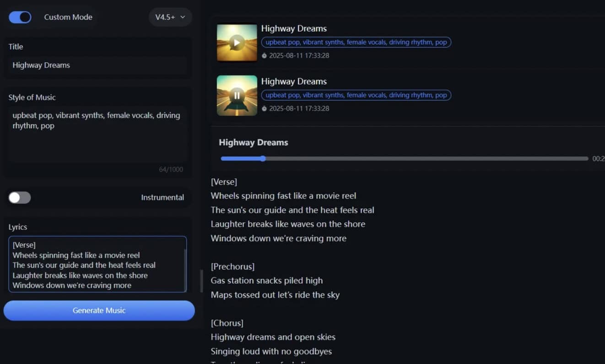605x364 pixels.
Task: Click the V4.5+ dropdown chevron arrow
Action: click(183, 17)
